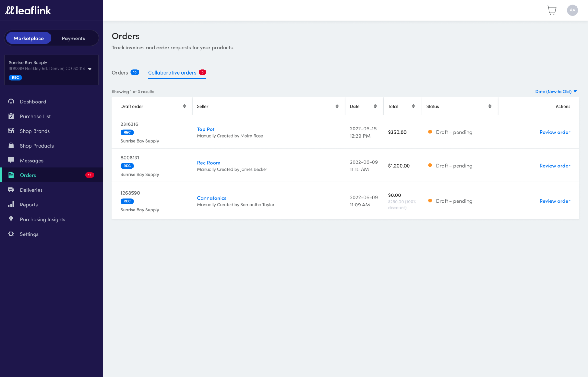
Task: Click the LeafLink logo
Action: 28,11
